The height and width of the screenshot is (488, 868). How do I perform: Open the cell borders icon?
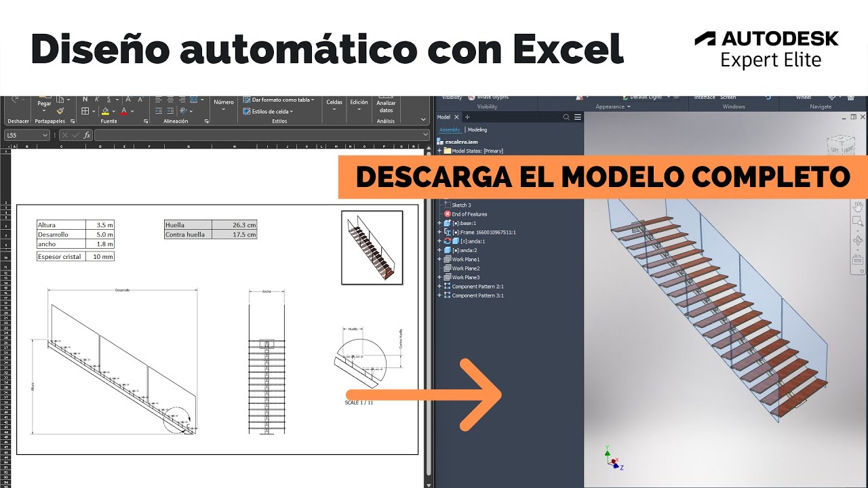[x=85, y=111]
